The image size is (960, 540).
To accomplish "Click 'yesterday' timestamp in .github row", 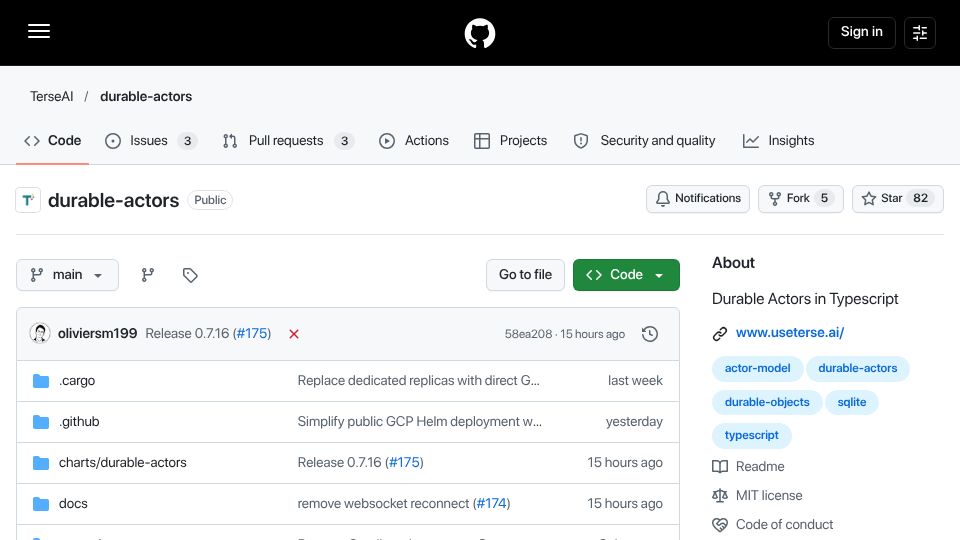I will 634,422.
